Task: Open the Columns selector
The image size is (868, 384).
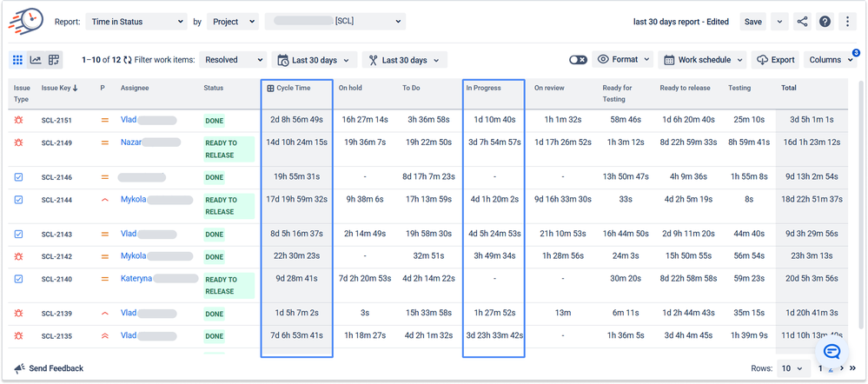Action: [x=830, y=59]
